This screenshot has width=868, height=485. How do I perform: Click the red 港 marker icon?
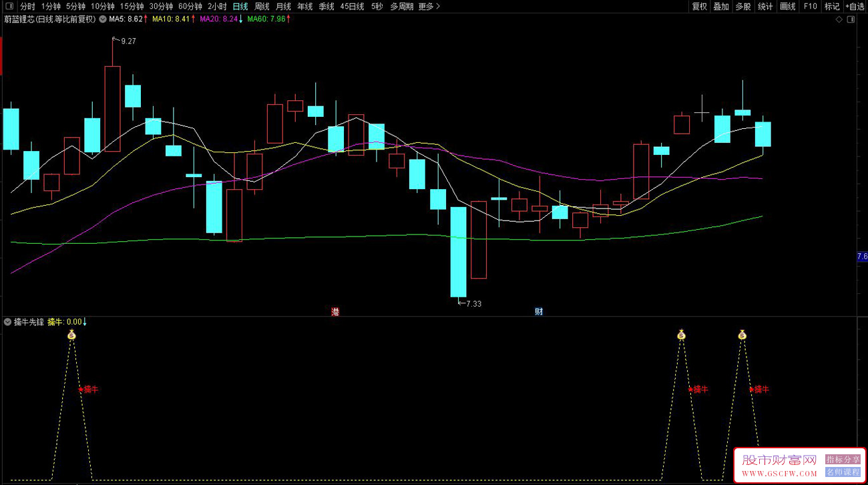pos(335,311)
